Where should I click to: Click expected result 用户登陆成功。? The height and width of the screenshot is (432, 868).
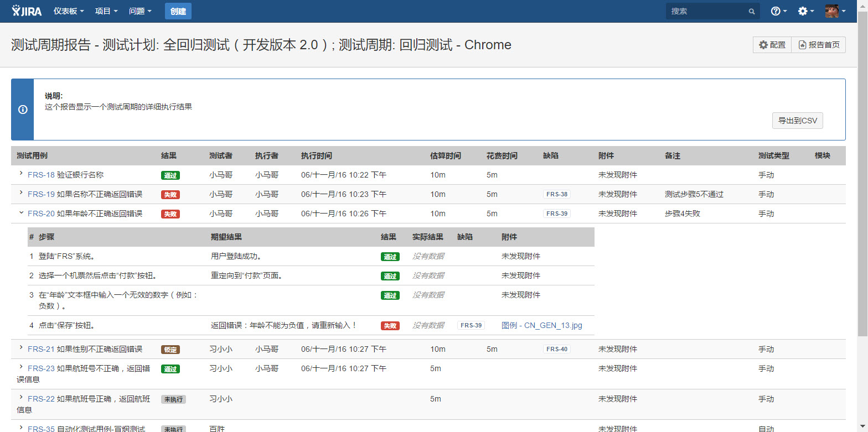[x=236, y=256]
